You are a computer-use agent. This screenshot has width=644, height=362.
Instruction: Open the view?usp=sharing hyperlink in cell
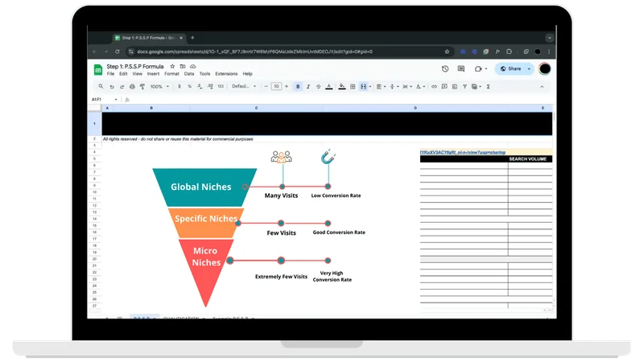[x=463, y=152]
